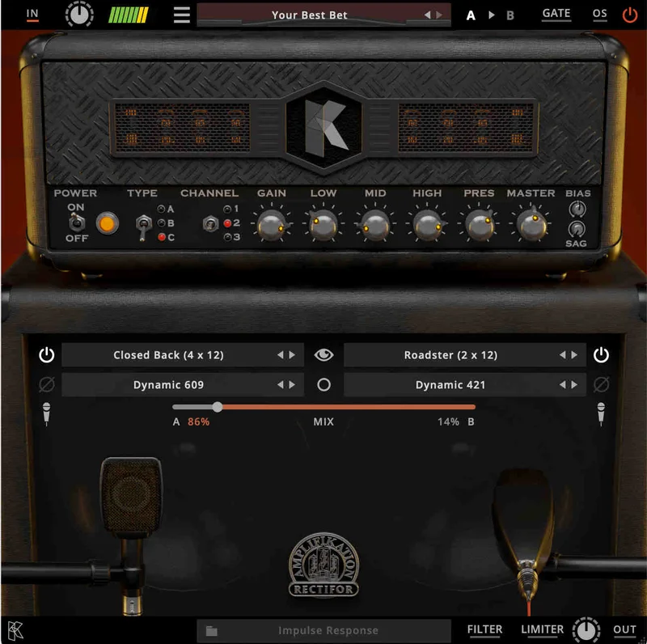Go to previous preset arrow
Viewport: 647px width, 644px height.
[x=428, y=15]
